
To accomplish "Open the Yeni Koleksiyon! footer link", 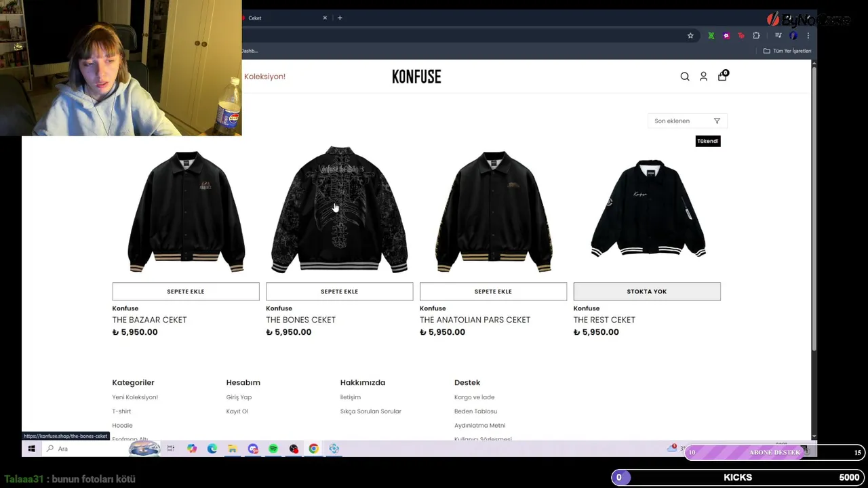I will [x=135, y=397].
